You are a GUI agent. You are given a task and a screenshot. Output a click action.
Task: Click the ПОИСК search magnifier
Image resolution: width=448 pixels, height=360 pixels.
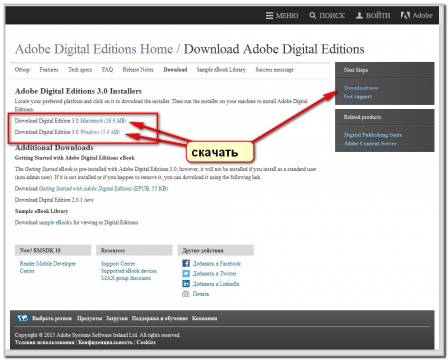click(x=312, y=15)
